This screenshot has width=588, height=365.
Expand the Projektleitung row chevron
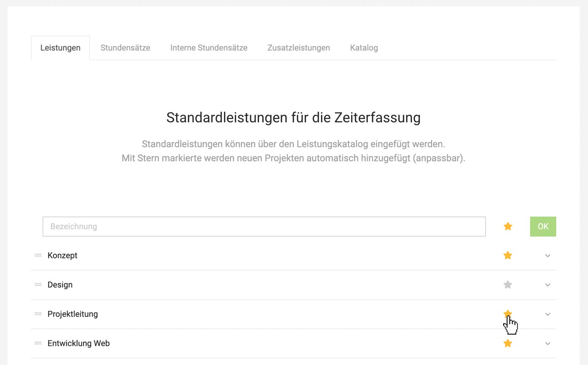point(548,314)
